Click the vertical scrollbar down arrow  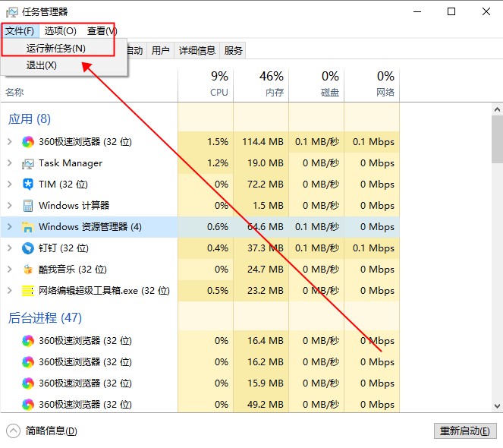click(497, 406)
